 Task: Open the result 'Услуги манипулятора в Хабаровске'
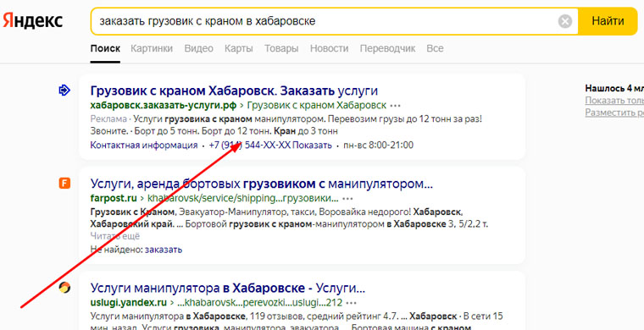click(228, 289)
